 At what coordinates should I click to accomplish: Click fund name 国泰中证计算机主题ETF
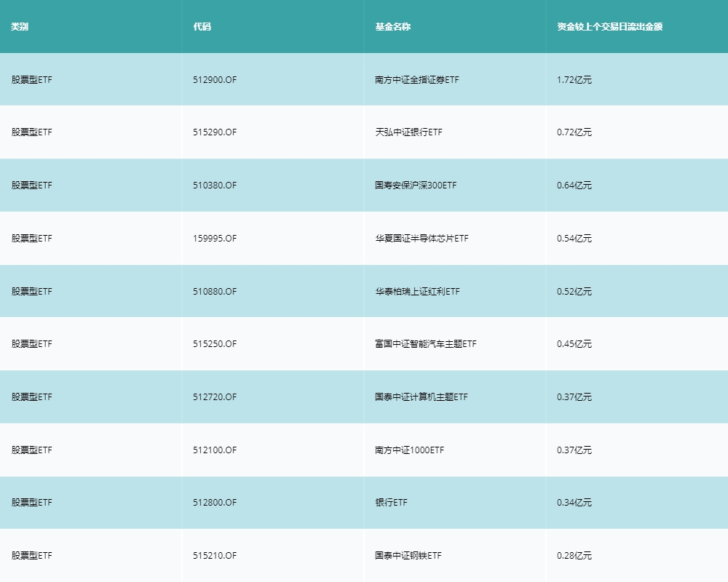click(x=422, y=396)
